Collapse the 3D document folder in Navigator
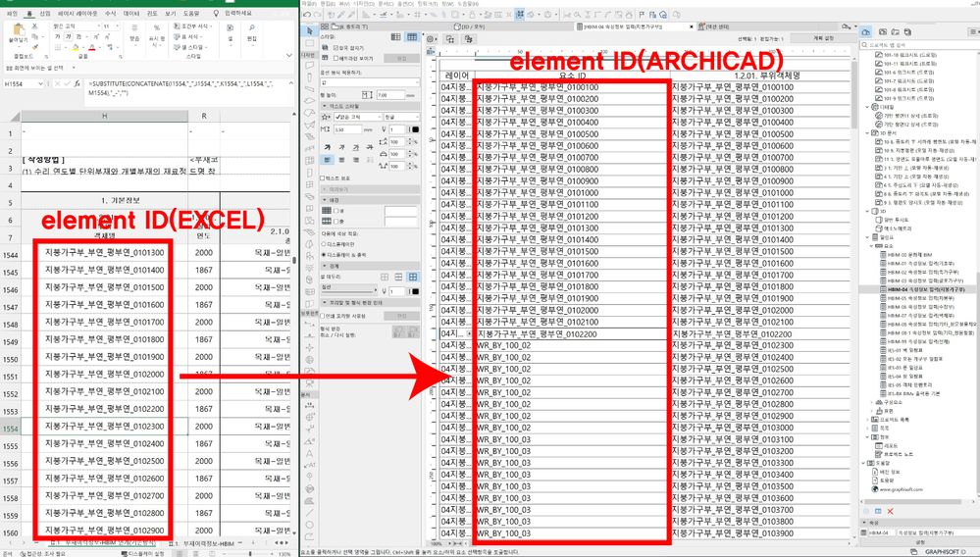This screenshot has height=557, width=980. click(867, 133)
